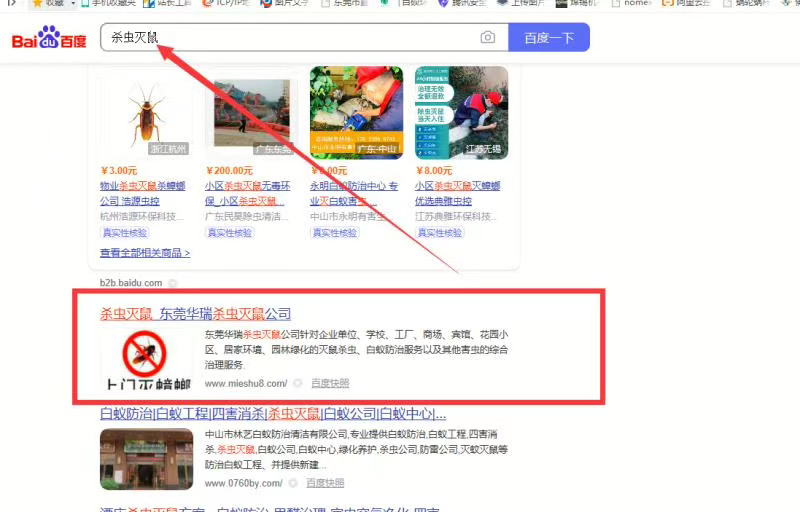Screen dimensions: 800x512
Task: Click the b2b.baidu.com source text
Action: [131, 283]
